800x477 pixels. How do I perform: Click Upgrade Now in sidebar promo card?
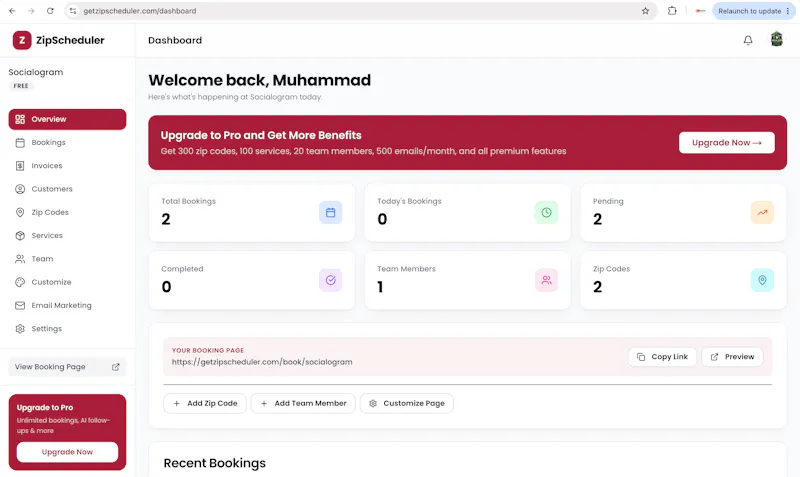(67, 452)
